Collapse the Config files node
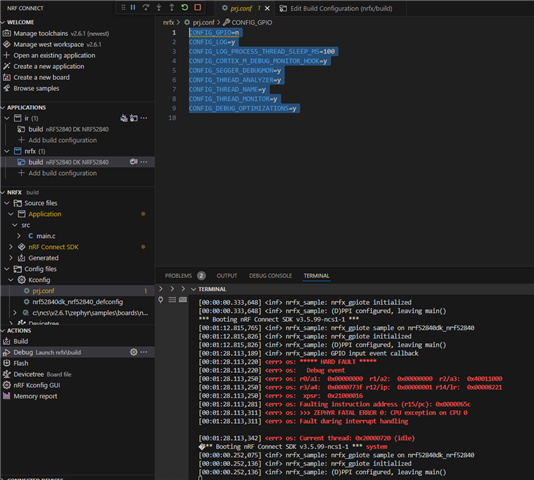The width and height of the screenshot is (534, 480). pos(7,269)
